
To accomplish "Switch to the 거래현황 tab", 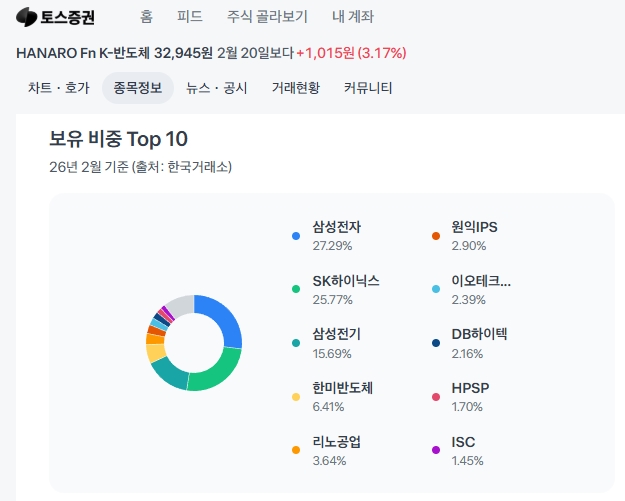I will point(295,88).
